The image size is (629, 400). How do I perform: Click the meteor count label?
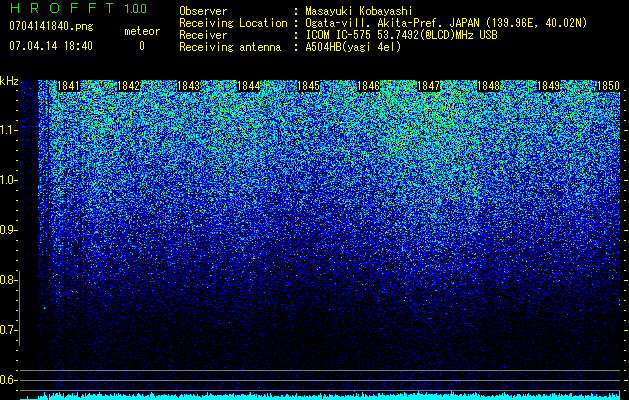(142, 31)
